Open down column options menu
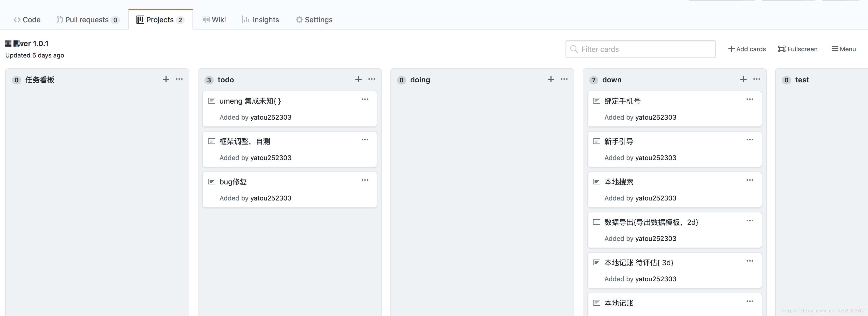Image resolution: width=868 pixels, height=316 pixels. click(756, 80)
